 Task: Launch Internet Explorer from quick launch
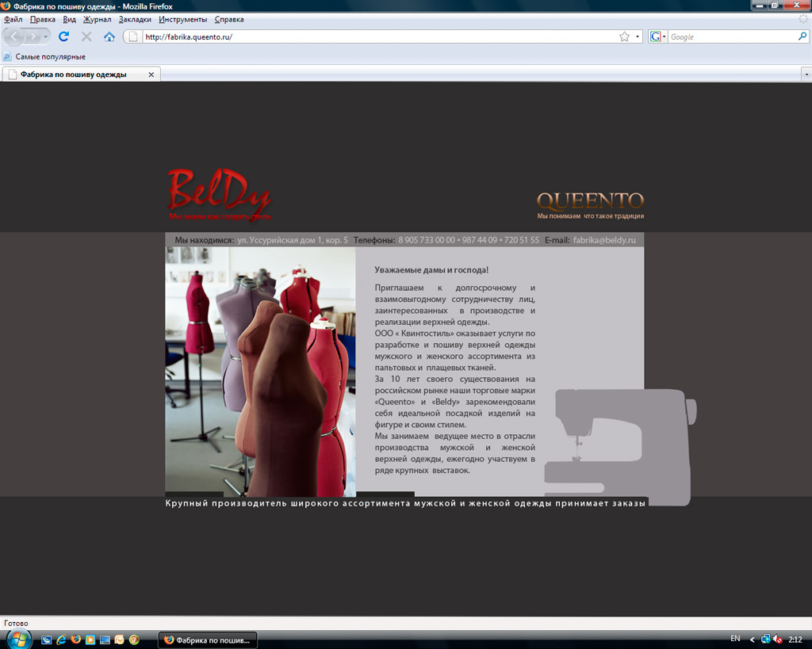(61, 640)
